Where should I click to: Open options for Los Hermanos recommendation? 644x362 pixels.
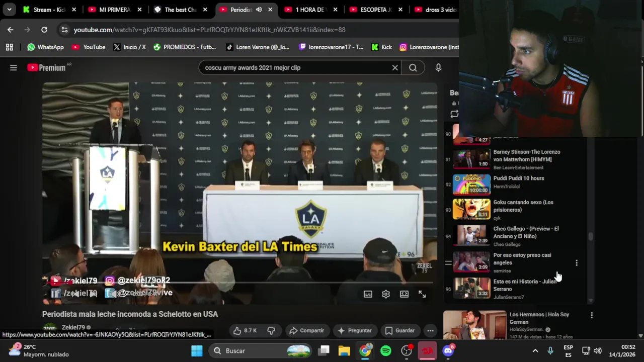[592, 315]
